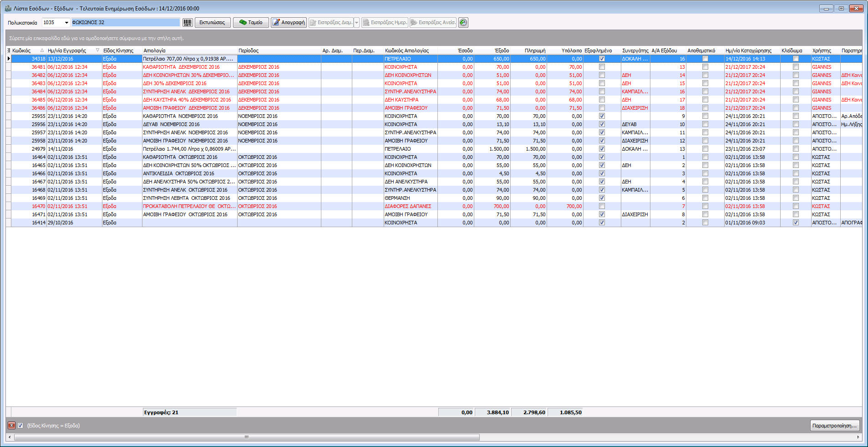Click the Χρήστης column header
This screenshot has height=447, width=868.
pos(826,51)
